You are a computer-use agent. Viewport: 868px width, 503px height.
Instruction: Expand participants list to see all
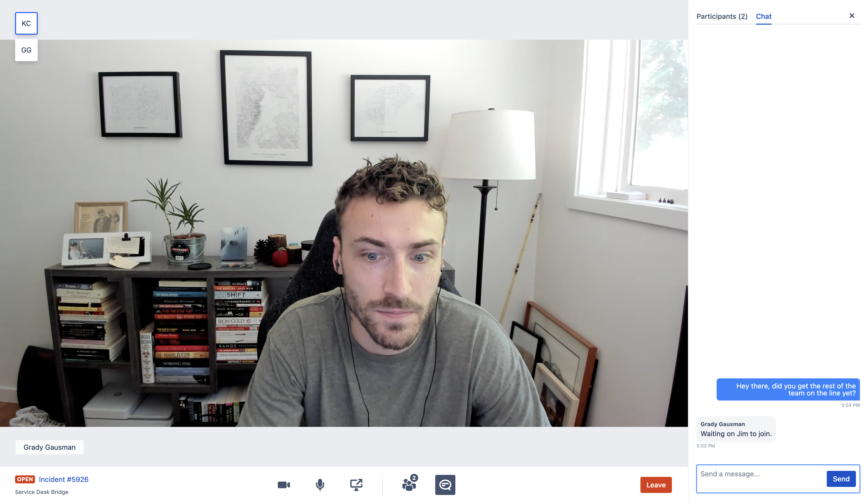click(722, 16)
